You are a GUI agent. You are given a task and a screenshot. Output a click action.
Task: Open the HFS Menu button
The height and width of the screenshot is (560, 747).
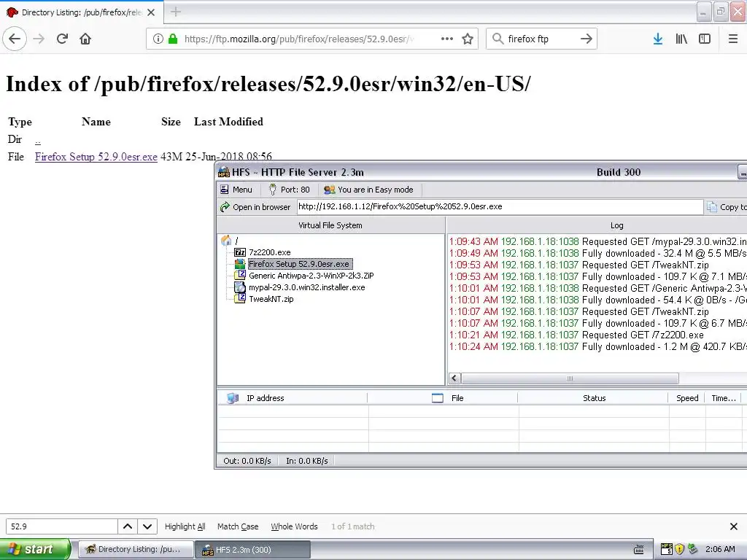tap(236, 190)
